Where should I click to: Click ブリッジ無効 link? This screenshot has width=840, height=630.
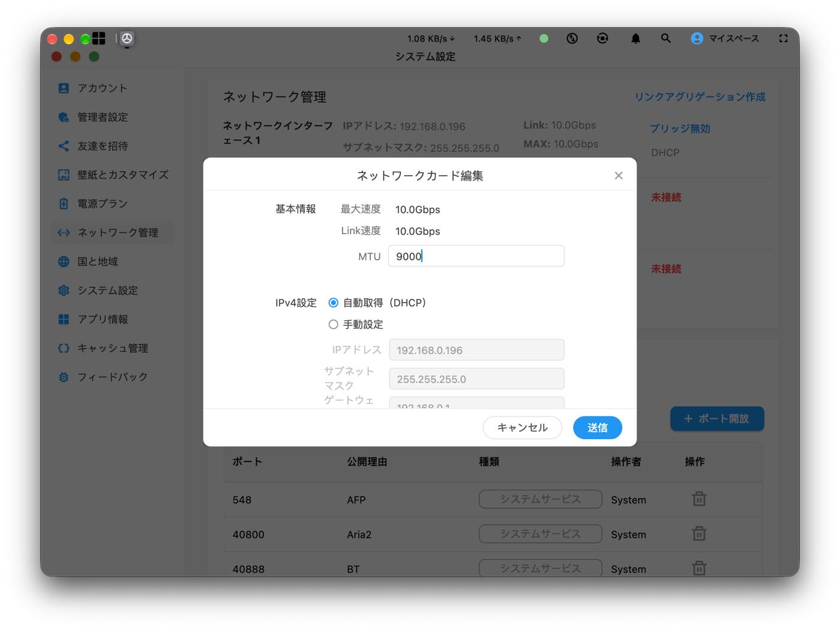coord(680,128)
